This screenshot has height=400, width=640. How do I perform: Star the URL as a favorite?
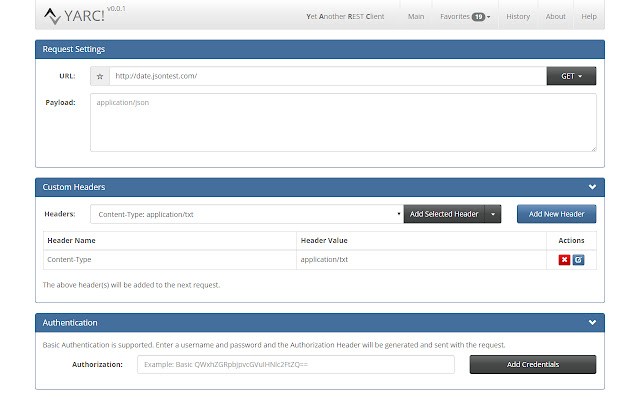click(99, 75)
